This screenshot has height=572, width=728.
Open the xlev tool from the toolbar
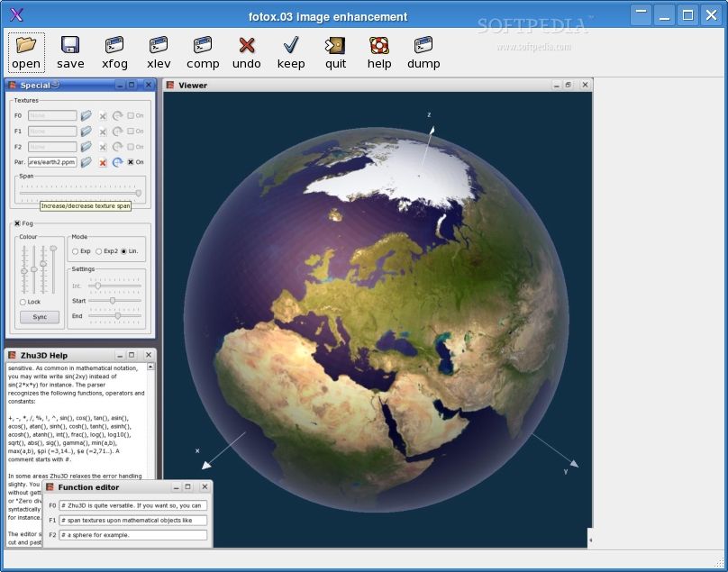point(159,45)
